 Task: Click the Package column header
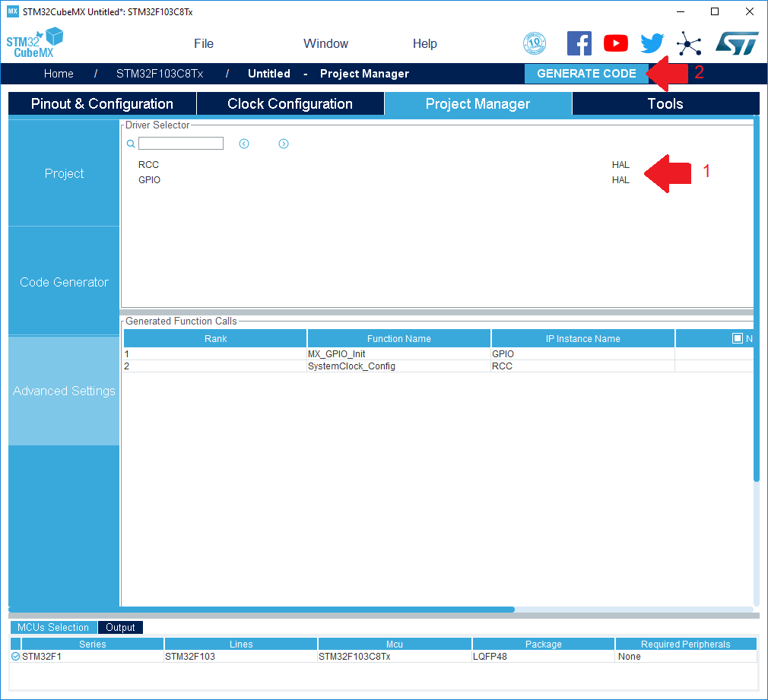point(543,645)
